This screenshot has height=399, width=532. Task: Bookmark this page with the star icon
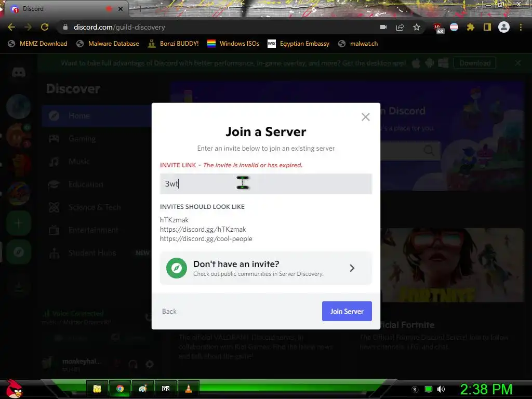[417, 27]
